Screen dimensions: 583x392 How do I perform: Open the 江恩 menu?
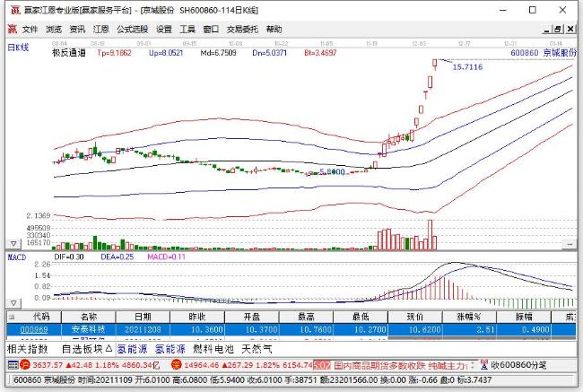tap(100, 30)
